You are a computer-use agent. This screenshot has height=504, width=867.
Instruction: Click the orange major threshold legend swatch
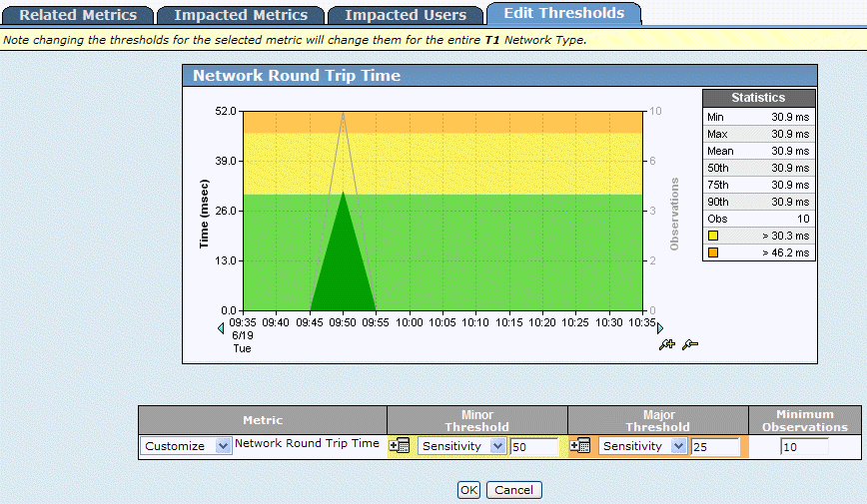pyautogui.click(x=713, y=252)
